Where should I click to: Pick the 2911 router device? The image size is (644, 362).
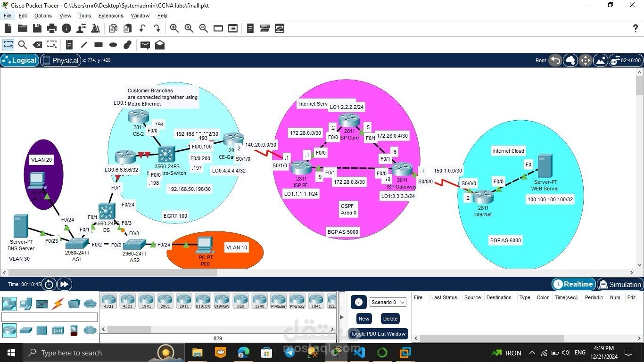(x=184, y=301)
